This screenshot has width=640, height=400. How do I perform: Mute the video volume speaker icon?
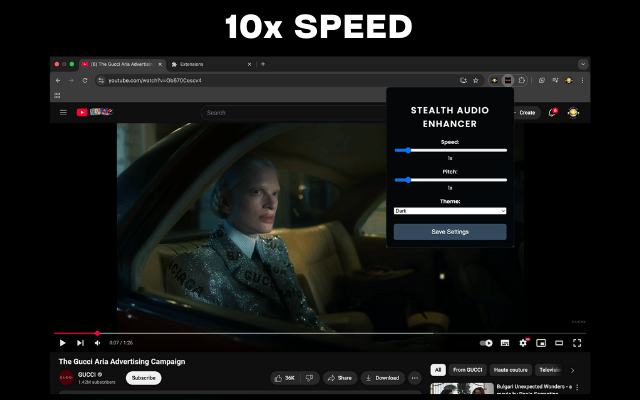point(97,343)
